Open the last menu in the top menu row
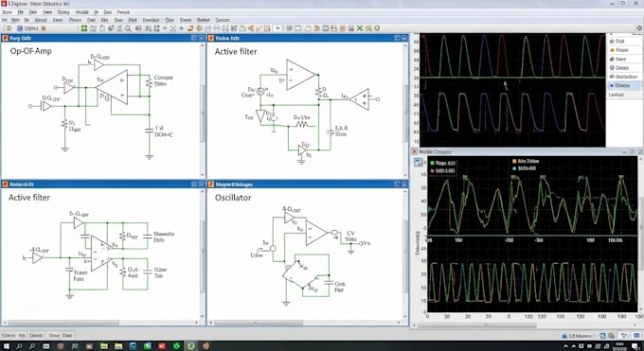The image size is (644, 351). 123,12
